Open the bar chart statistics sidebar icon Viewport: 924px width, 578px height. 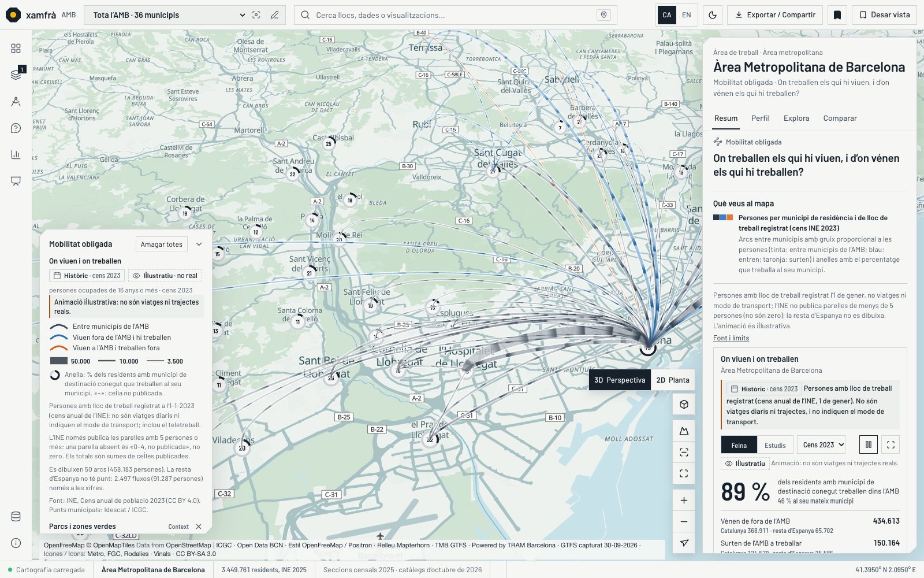[x=16, y=154]
